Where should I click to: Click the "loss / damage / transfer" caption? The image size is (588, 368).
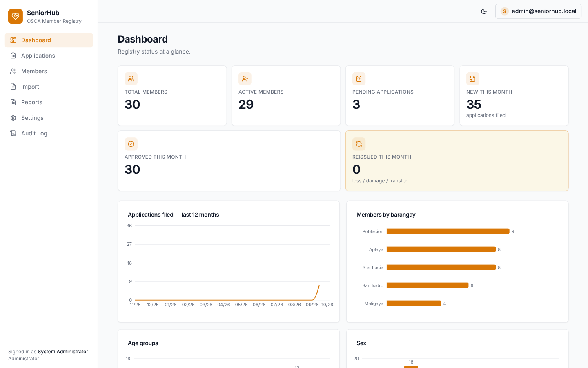[380, 181]
